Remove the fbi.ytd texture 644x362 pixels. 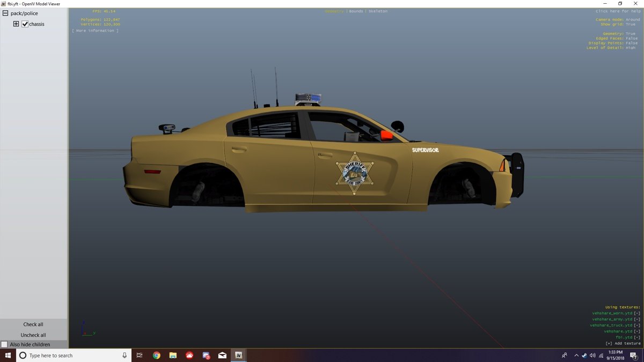637,337
